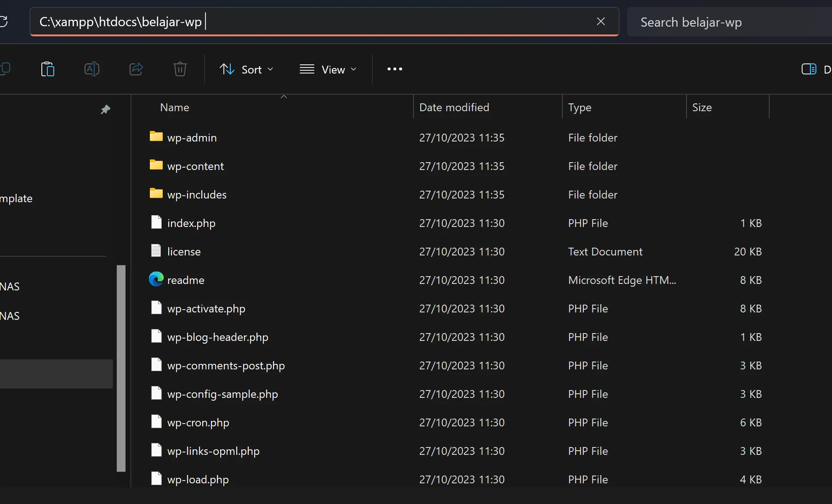Screen dimensions: 832x504
Task: Click the Delete trash icon
Action: click(180, 69)
